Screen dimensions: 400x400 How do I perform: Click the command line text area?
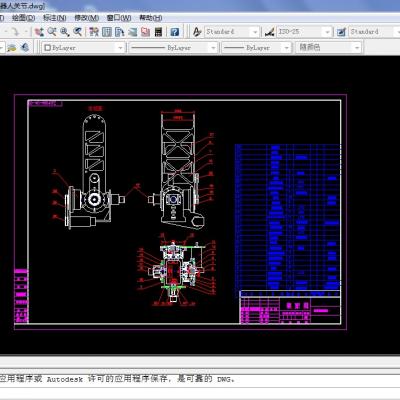[200, 379]
